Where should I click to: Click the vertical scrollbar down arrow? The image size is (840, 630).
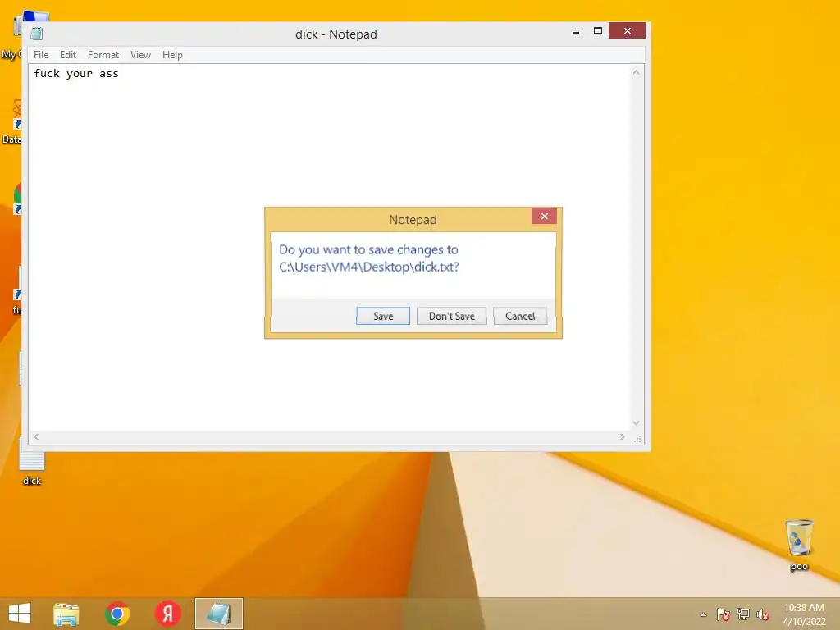636,422
